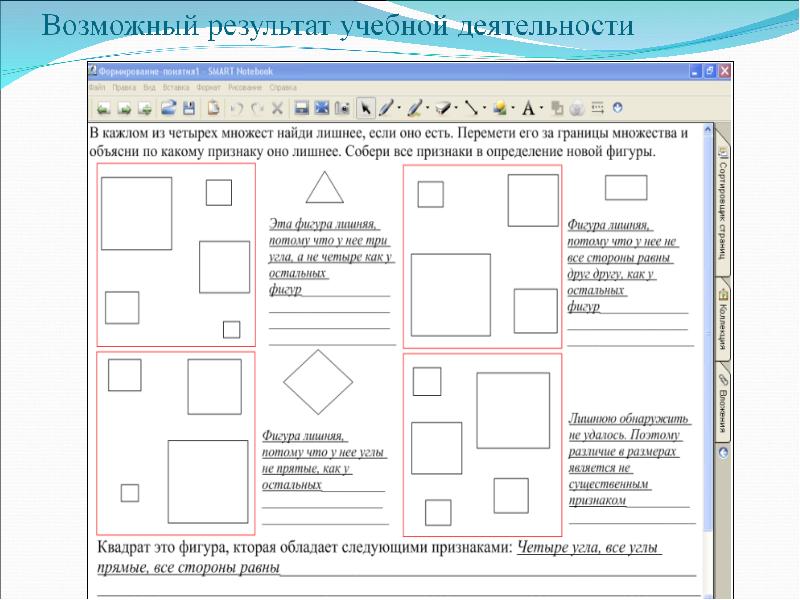The width and height of the screenshot is (800, 600).
Task: Click the triangle shape on the page
Action: tap(323, 187)
